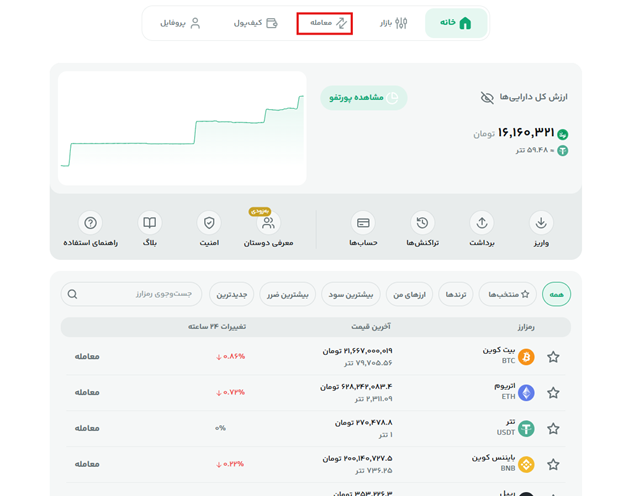Image resolution: width=624 pixels, height=496 pixels.
Task: Click معامله (Trade) in the USDT row
Action: (87, 428)
